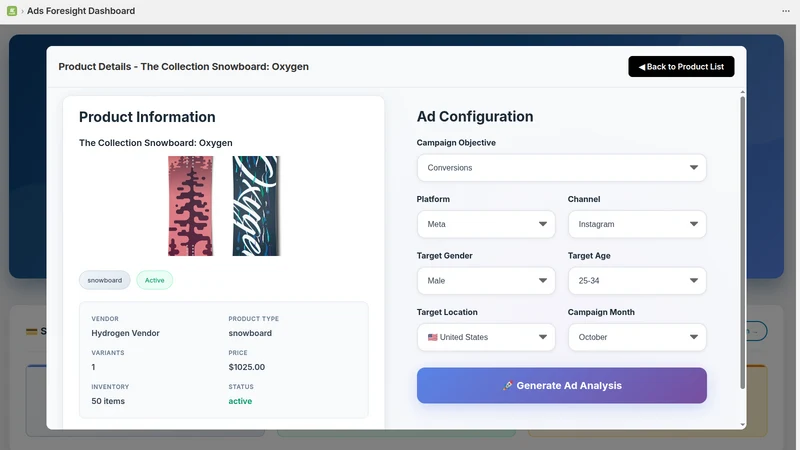Click the scrollbar down arrow

click(x=742, y=424)
